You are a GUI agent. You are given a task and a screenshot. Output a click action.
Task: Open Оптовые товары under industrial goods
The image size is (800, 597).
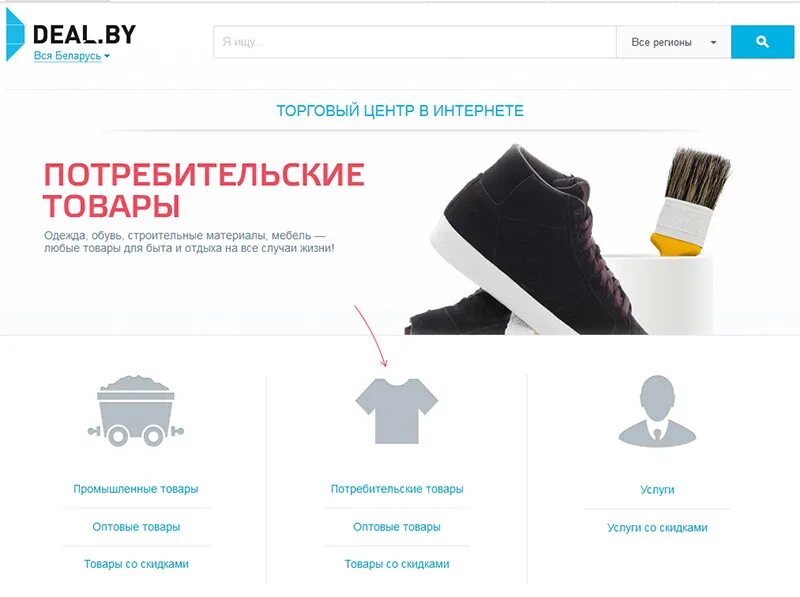coord(136,527)
